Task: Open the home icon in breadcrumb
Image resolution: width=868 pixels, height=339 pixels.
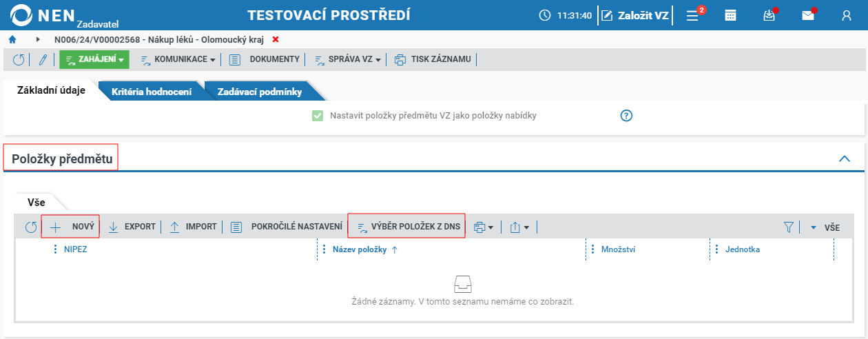Action: coord(12,39)
